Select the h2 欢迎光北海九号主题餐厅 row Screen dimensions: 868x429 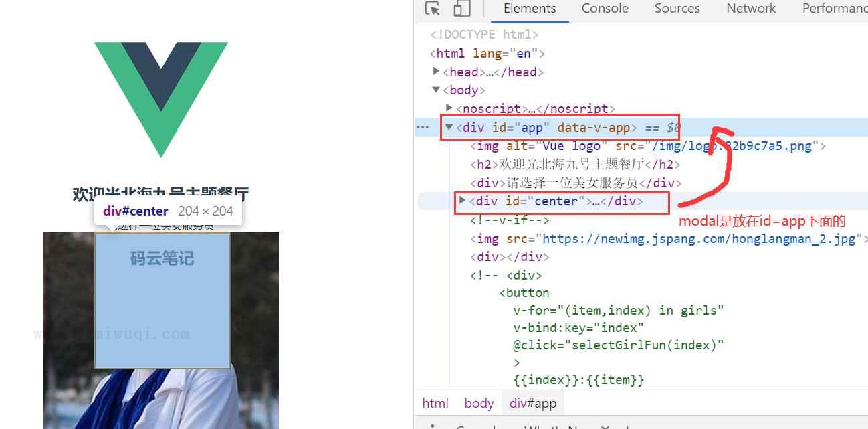pyautogui.click(x=575, y=164)
